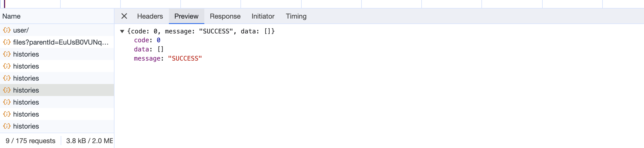Click the JSON icon of first histories request

7,54
